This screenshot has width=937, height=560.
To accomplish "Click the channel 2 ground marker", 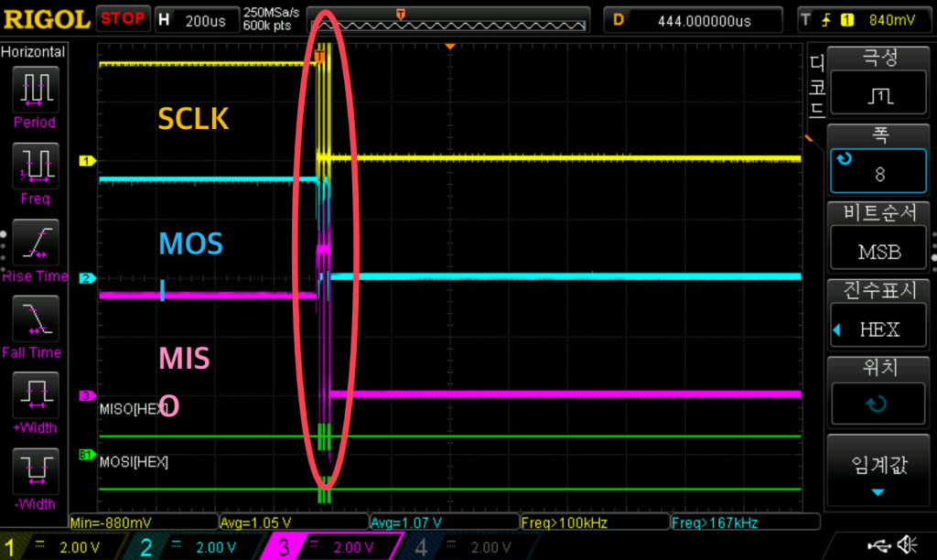I will click(87, 278).
